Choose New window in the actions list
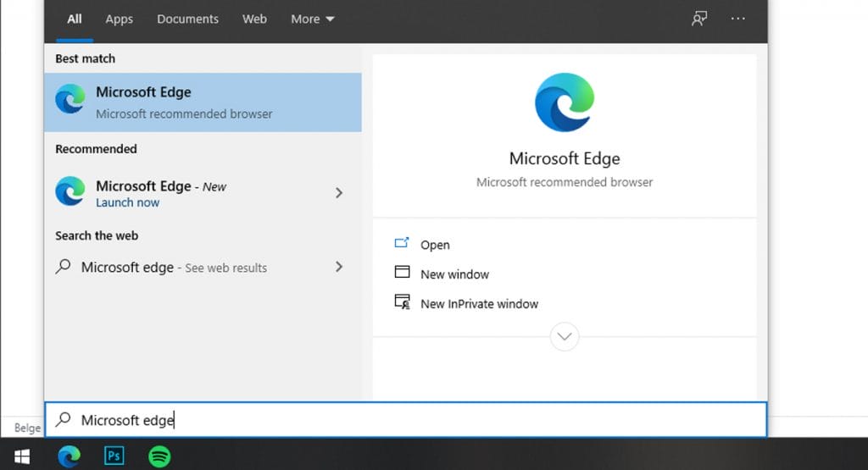Screen dimensions: 868x470 (454, 274)
